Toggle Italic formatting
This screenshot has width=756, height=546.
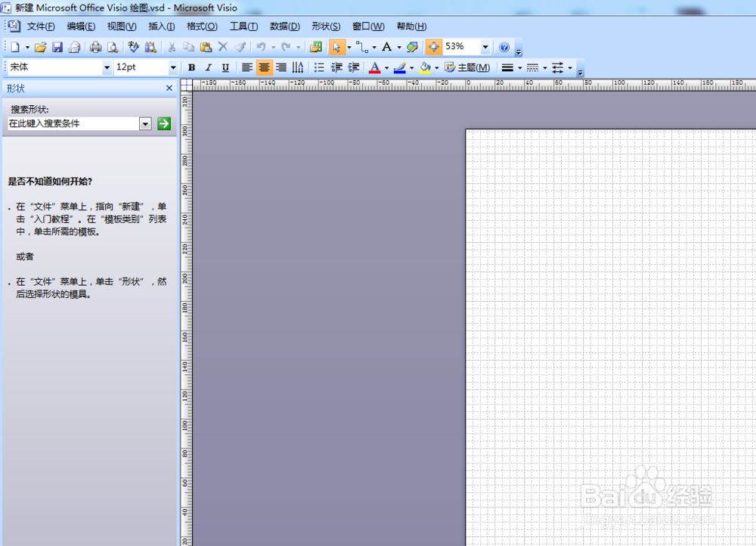[x=209, y=67]
